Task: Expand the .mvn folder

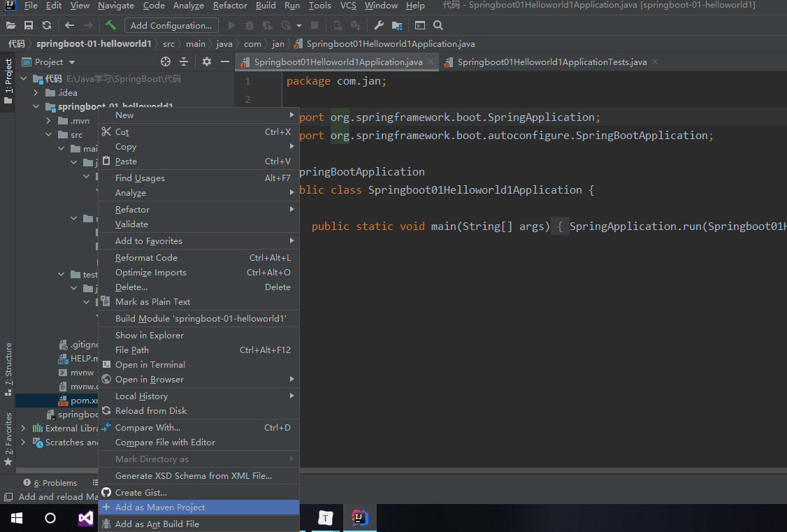Action: (48, 121)
